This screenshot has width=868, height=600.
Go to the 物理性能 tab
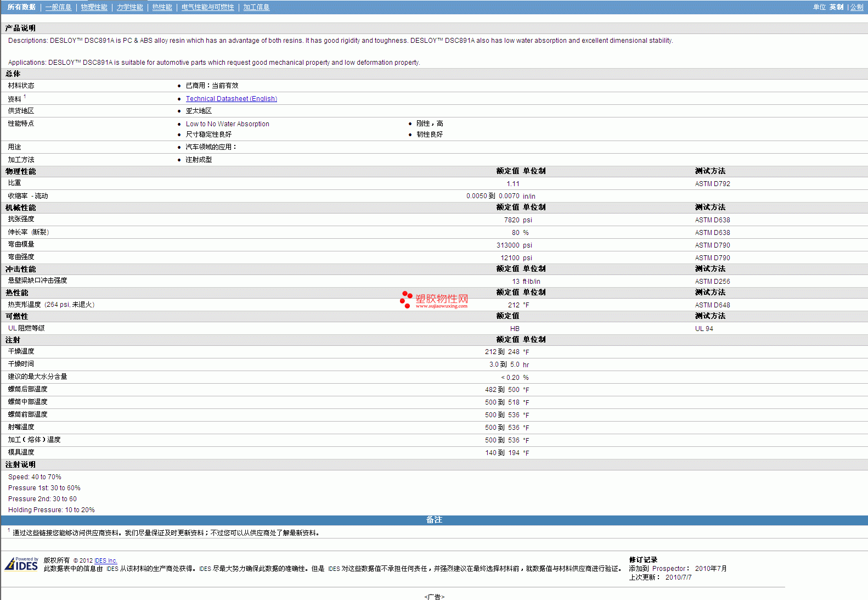[x=94, y=7]
